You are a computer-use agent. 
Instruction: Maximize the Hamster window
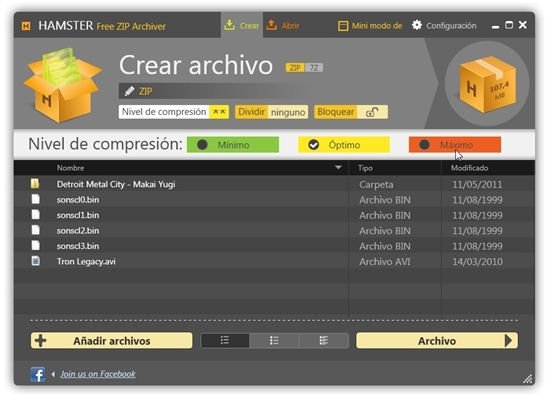coord(509,25)
